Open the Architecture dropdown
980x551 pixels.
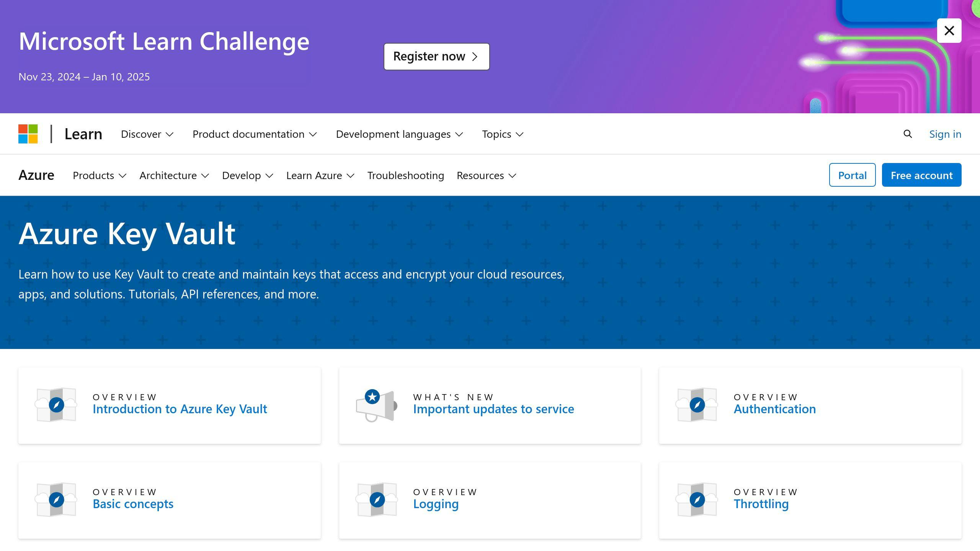pyautogui.click(x=174, y=175)
